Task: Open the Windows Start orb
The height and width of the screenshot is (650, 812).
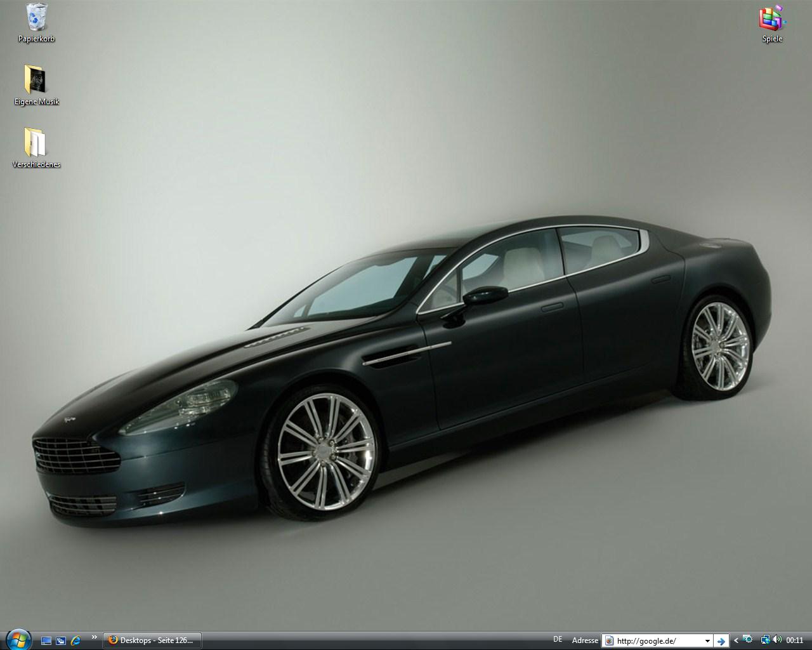Action: 18,639
